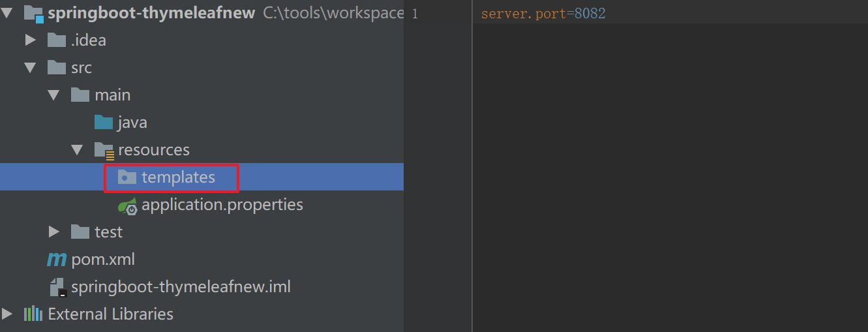Screen dimensions: 868x332
Task: Click the main folder icon
Action: 80,95
